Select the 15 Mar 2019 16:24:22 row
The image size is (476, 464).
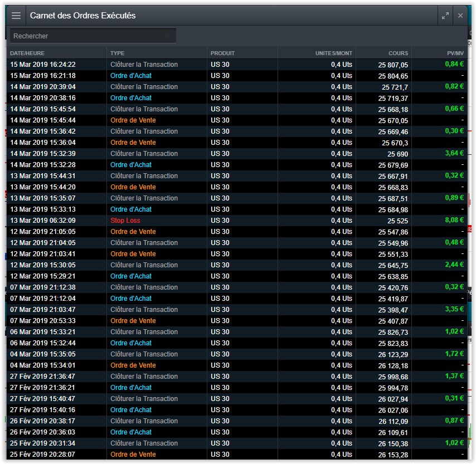[x=43, y=65]
